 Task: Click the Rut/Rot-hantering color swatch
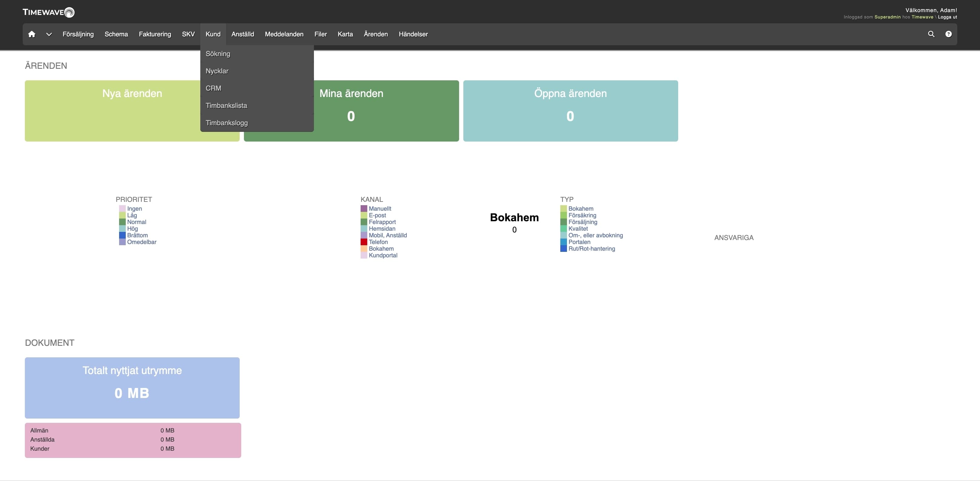coord(563,249)
